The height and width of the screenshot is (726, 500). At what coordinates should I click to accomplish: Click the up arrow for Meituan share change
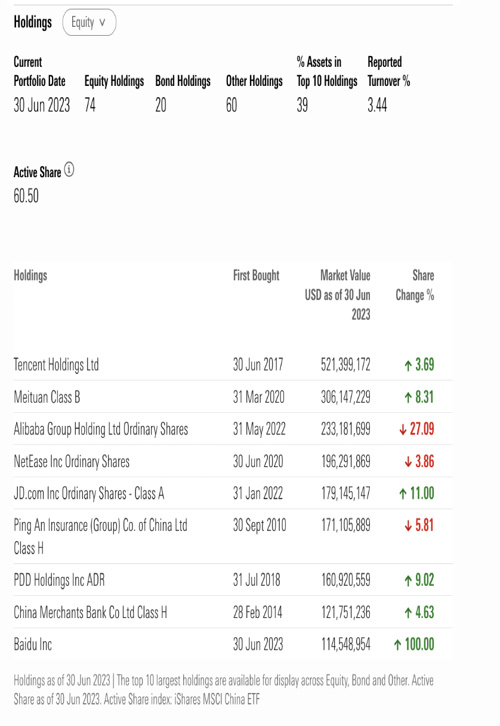(408, 398)
